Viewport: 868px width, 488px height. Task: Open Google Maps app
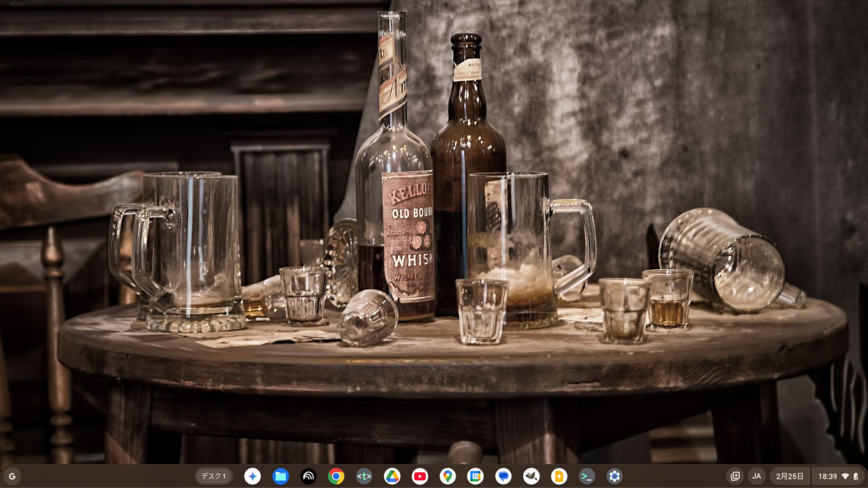[448, 476]
